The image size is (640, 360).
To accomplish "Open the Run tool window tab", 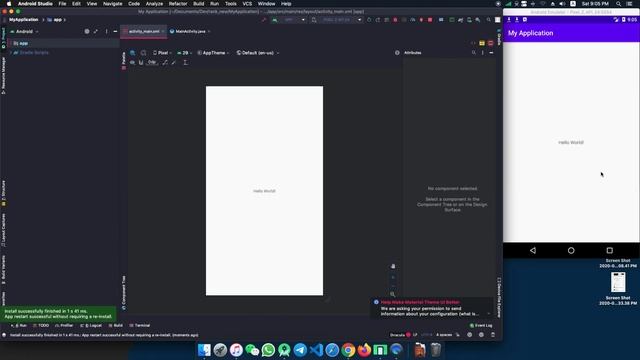I will pos(19,326).
